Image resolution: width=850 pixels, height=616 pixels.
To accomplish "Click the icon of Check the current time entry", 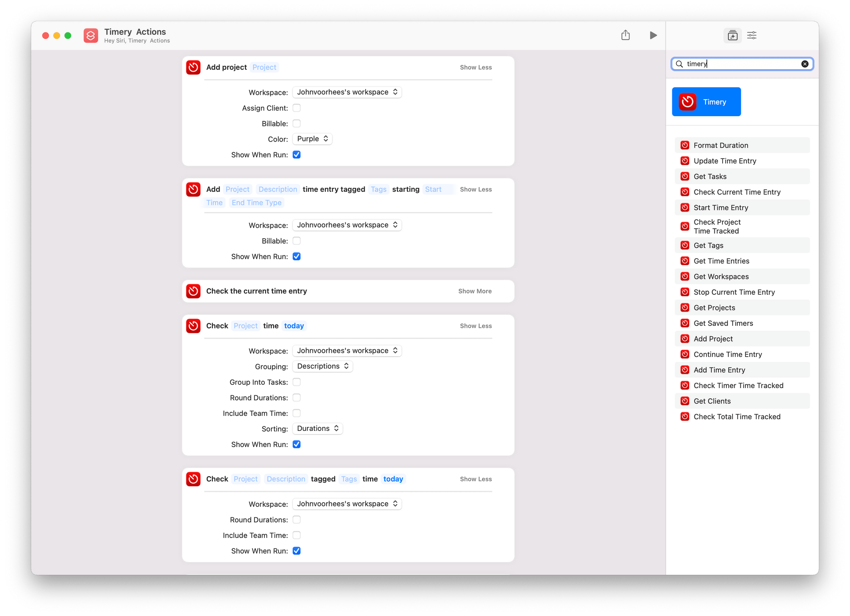I will pos(193,291).
